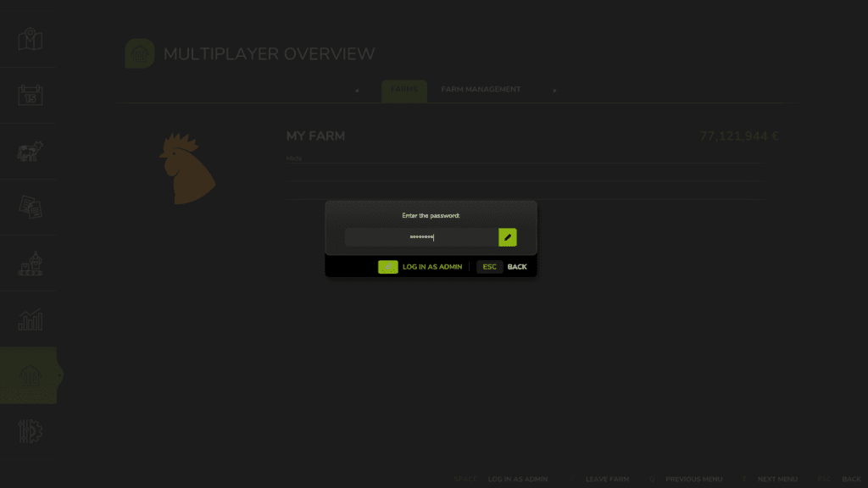Switch to the Farm Management tab
This screenshot has width=868, height=488.
481,90
